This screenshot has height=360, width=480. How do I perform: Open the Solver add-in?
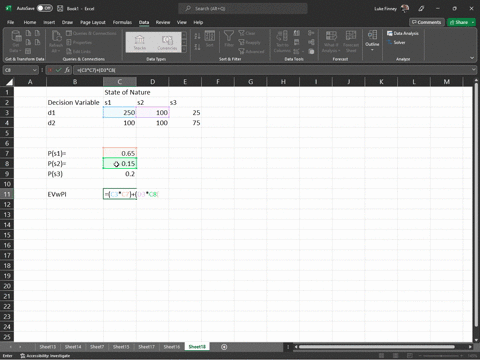point(396,42)
